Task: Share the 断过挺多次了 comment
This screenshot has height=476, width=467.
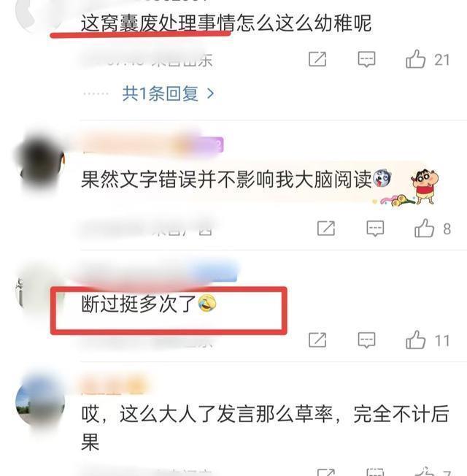Action: (317, 339)
